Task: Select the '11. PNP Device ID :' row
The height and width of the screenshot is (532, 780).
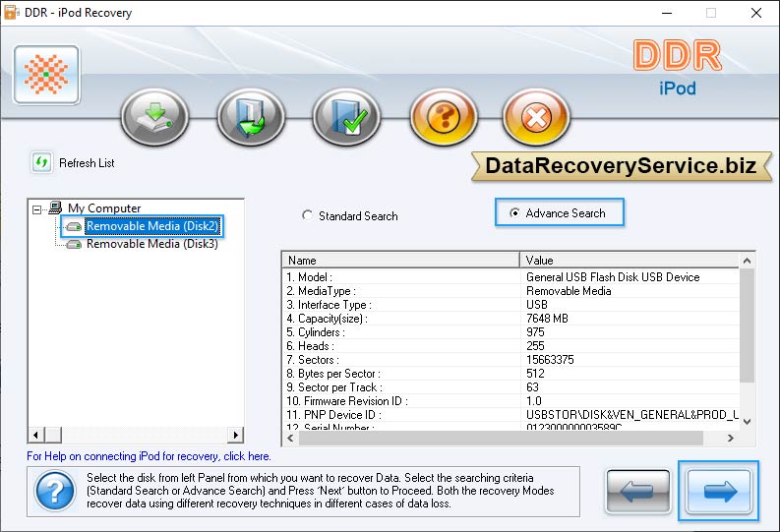Action: coord(510,415)
